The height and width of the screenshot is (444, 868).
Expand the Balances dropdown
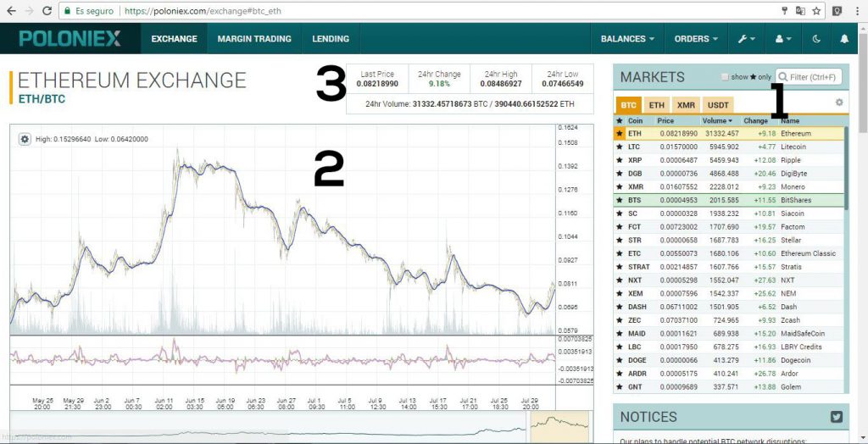[x=627, y=39]
